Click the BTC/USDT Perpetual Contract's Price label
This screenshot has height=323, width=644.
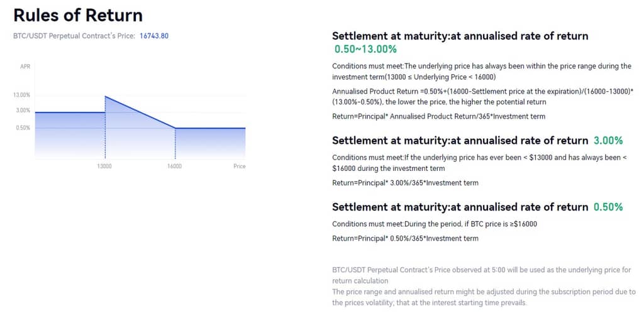pos(74,36)
